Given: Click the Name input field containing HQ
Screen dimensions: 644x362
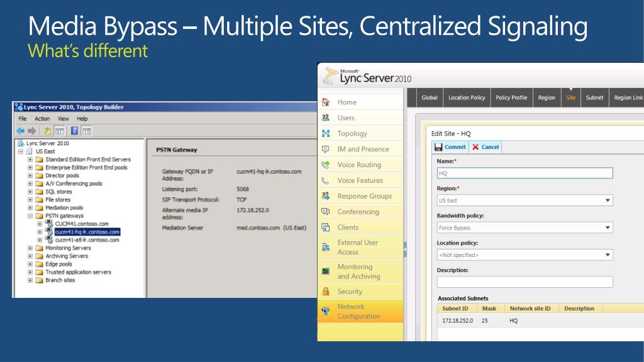Looking at the screenshot, I should pyautogui.click(x=525, y=173).
